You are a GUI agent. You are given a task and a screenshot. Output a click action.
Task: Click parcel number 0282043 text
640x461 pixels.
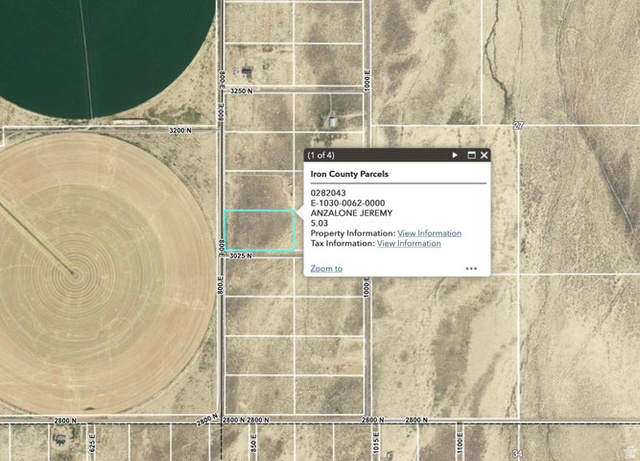[x=328, y=193]
